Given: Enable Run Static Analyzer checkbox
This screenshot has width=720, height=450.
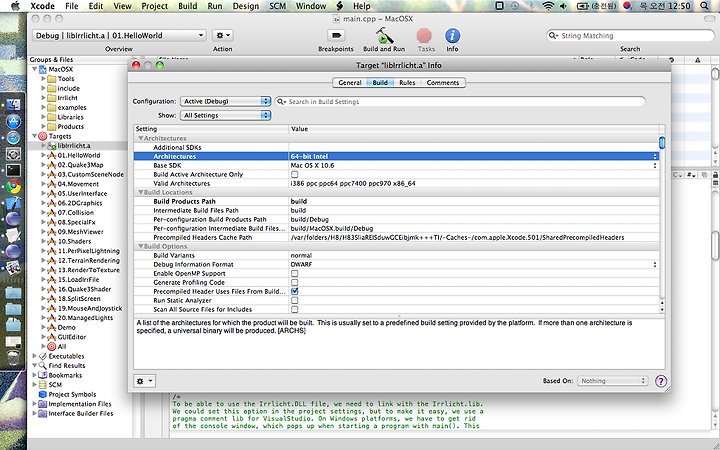Looking at the screenshot, I should coord(294,300).
